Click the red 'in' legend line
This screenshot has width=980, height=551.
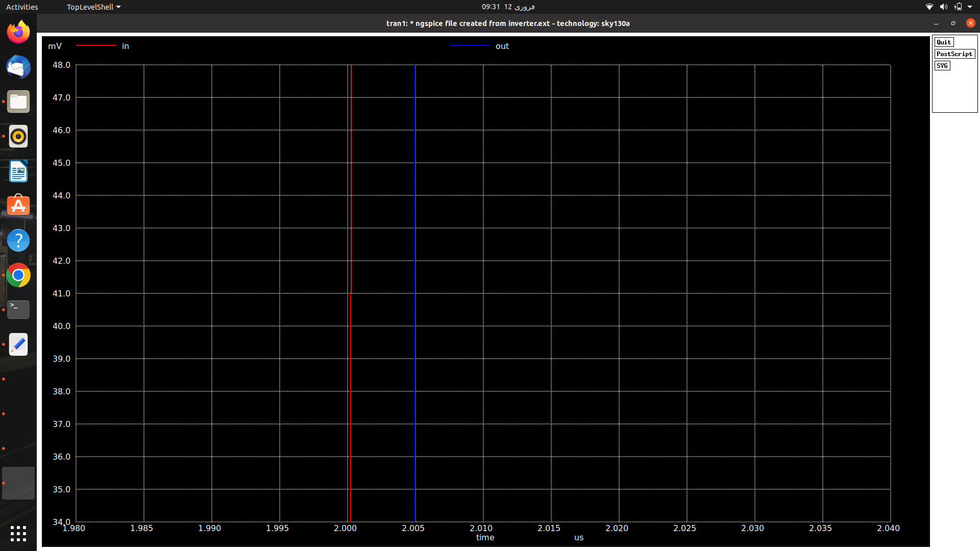click(x=96, y=46)
